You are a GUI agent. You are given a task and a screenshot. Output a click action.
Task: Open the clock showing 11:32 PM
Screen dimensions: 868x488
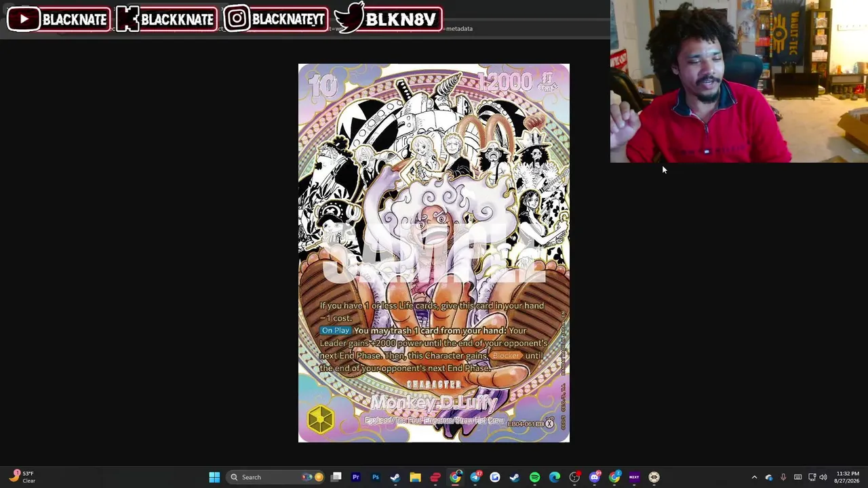point(848,477)
